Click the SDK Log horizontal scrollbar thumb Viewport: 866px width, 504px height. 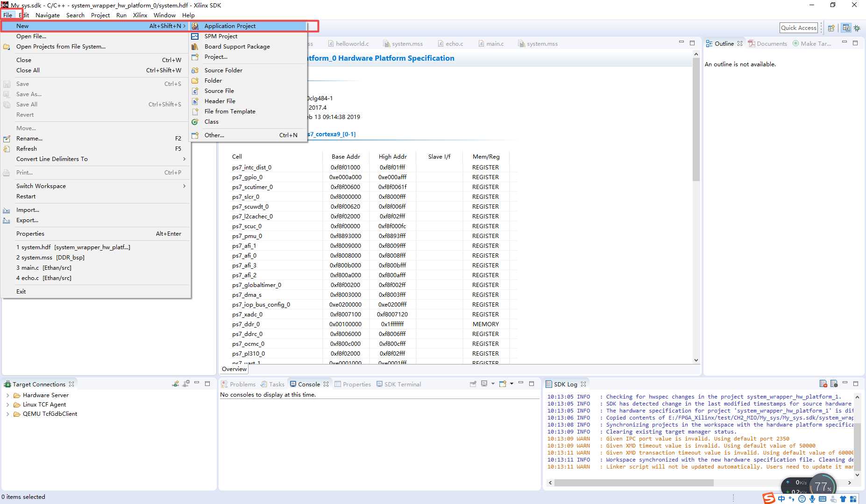pyautogui.click(x=634, y=483)
